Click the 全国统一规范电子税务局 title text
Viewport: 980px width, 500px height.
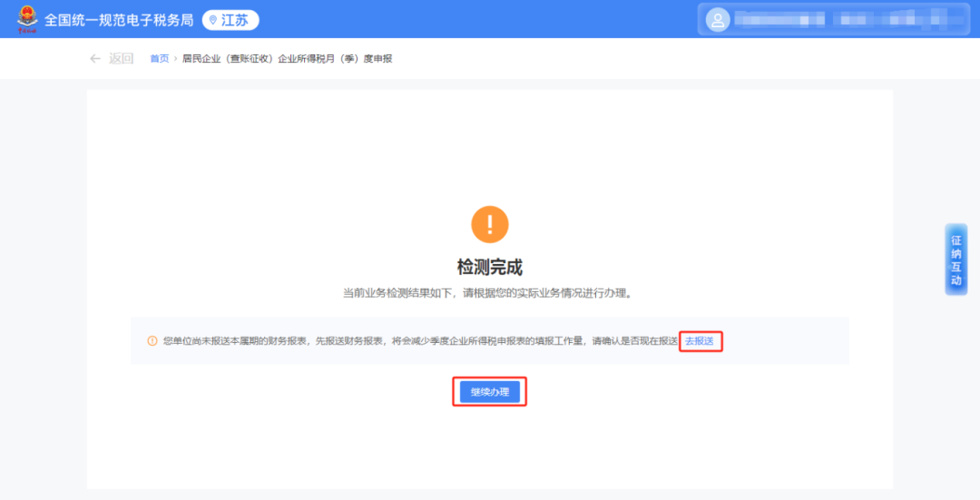[119, 20]
